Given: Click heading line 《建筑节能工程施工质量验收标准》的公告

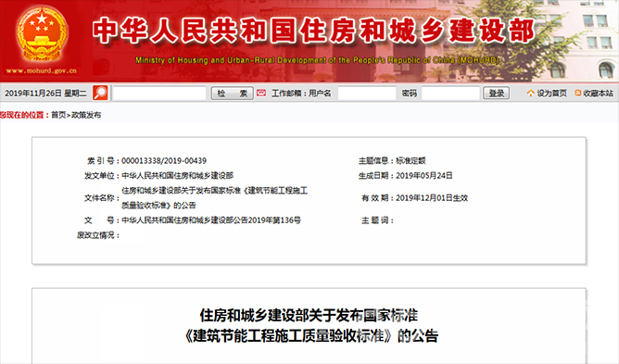Looking at the screenshot, I should pos(312,336).
